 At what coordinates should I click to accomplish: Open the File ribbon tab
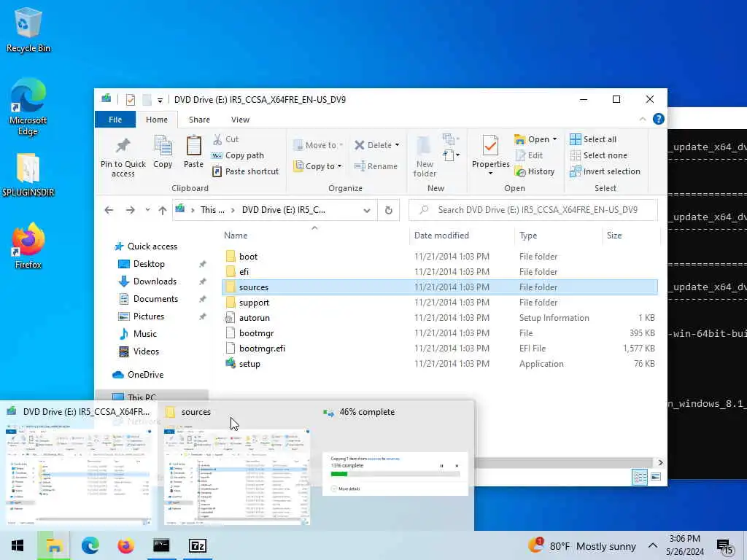tap(115, 120)
